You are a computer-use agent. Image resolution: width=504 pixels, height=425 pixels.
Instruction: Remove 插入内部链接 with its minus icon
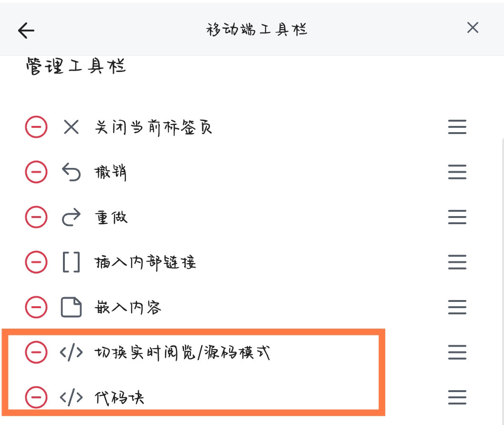36,262
